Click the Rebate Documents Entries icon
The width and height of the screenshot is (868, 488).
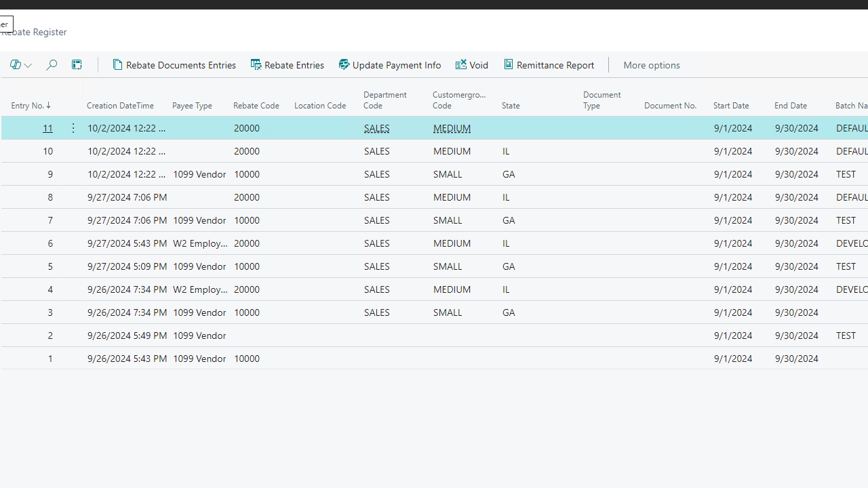(118, 65)
